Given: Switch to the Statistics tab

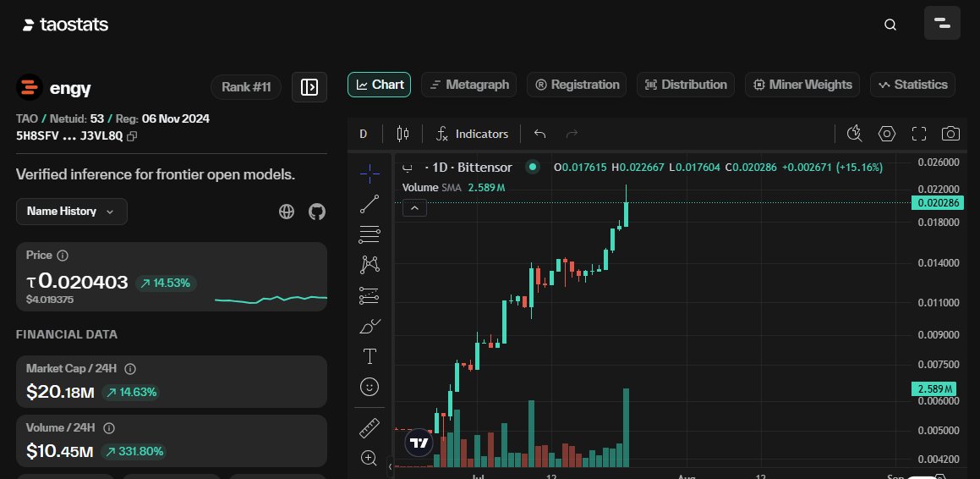Looking at the screenshot, I should click(912, 85).
